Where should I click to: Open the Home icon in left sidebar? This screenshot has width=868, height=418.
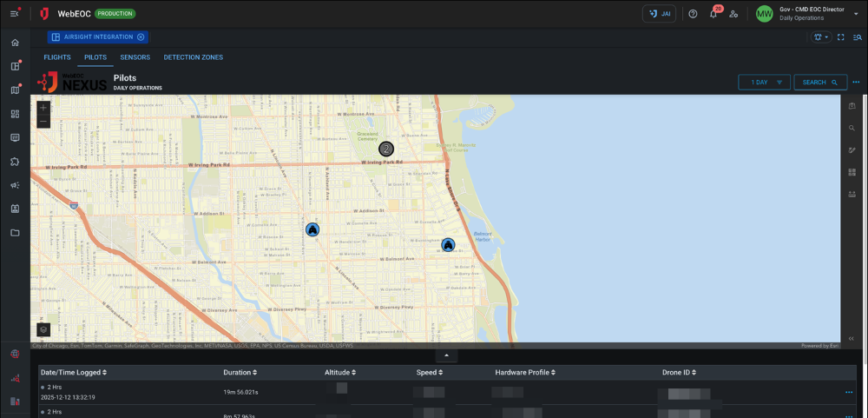tap(15, 43)
